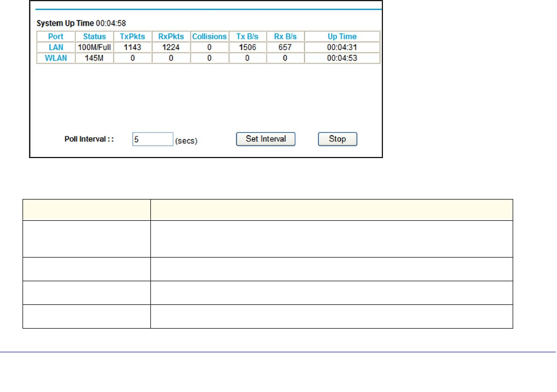Click the System Up Time label

coord(65,23)
